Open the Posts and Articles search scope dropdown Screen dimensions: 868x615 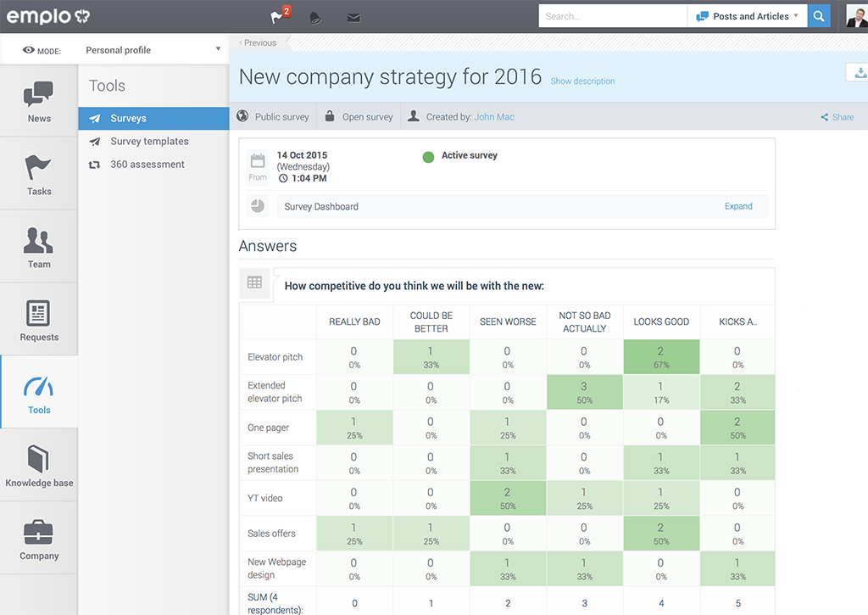747,15
